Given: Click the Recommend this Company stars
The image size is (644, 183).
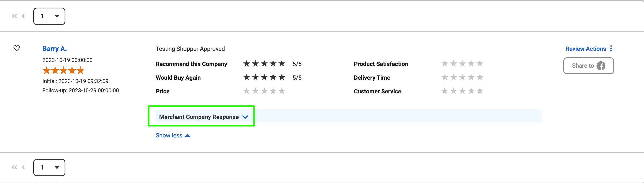Looking at the screenshot, I should (264, 64).
